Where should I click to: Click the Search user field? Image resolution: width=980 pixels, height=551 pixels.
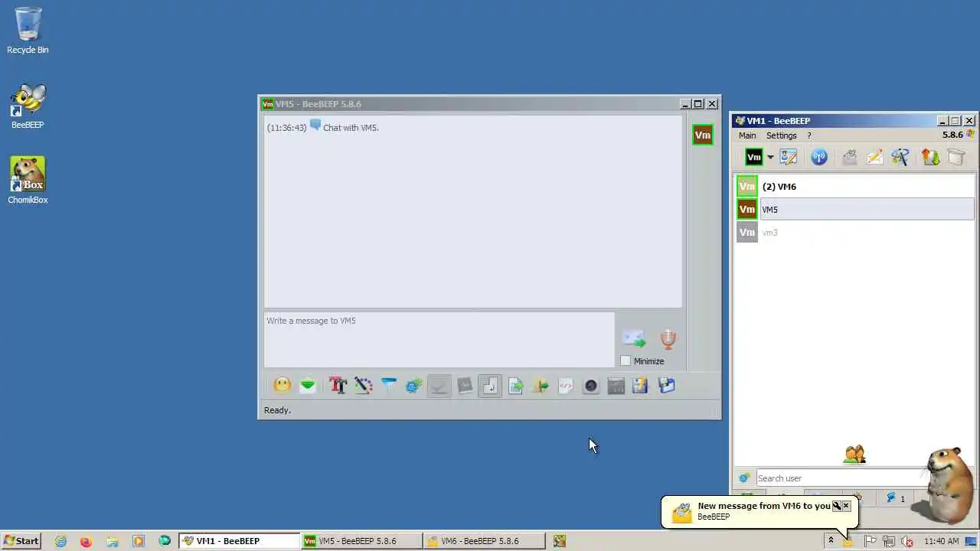click(x=842, y=478)
